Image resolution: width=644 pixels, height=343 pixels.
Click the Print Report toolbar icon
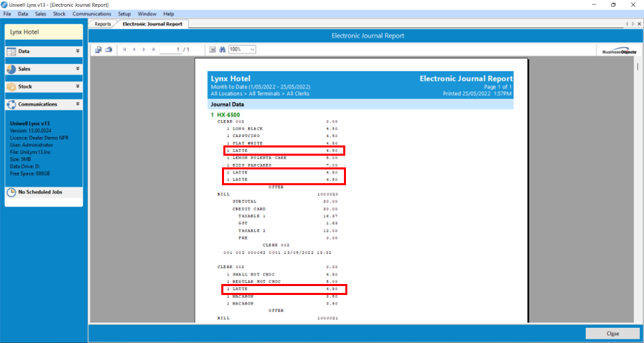point(109,49)
